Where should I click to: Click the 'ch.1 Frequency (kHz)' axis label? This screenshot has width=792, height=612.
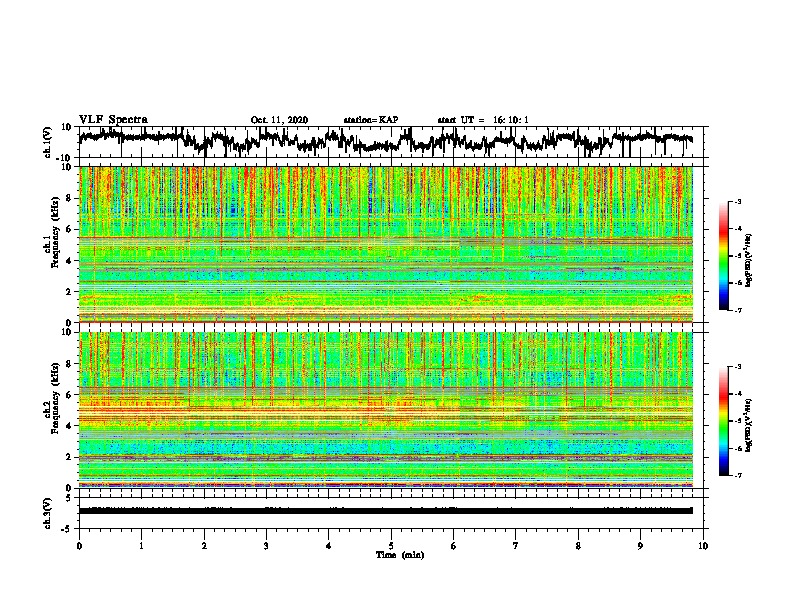51,233
